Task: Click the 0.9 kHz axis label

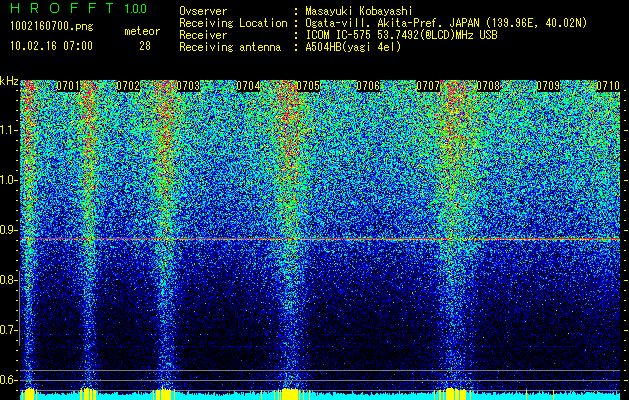Action: [8, 230]
